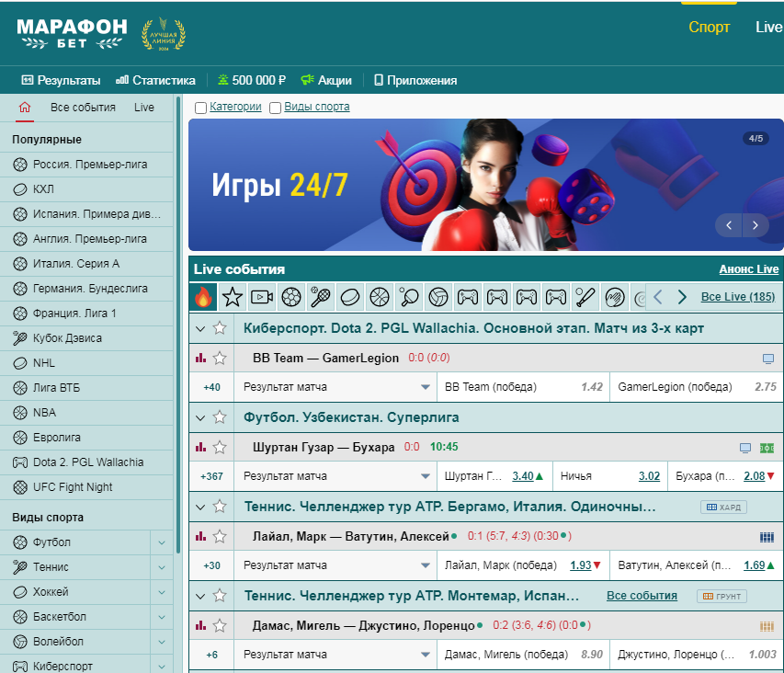Open the favorites star filter in Live bar

[x=233, y=297]
